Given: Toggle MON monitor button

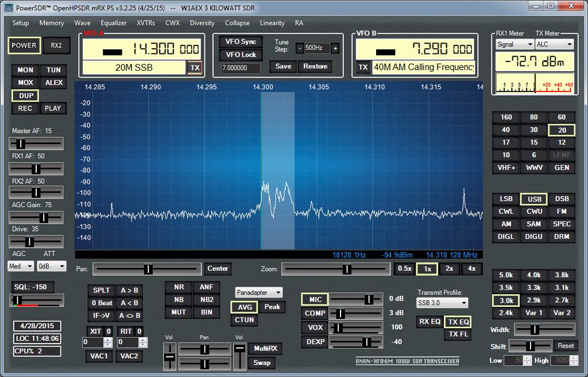Looking at the screenshot, I should coord(25,70).
